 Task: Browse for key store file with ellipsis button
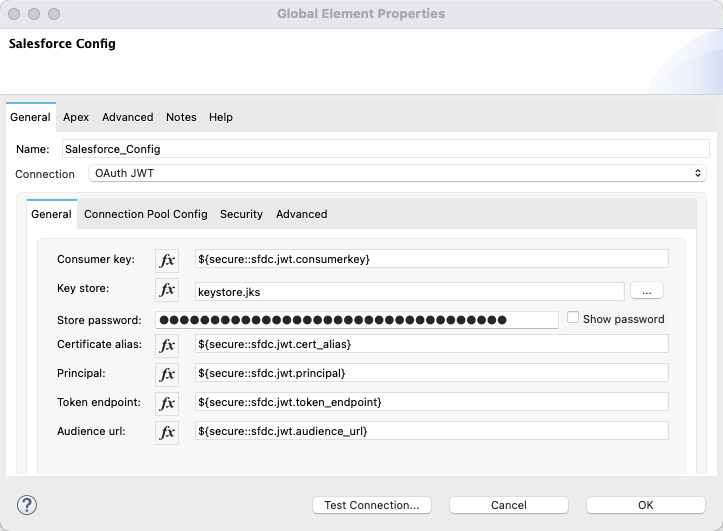646,290
